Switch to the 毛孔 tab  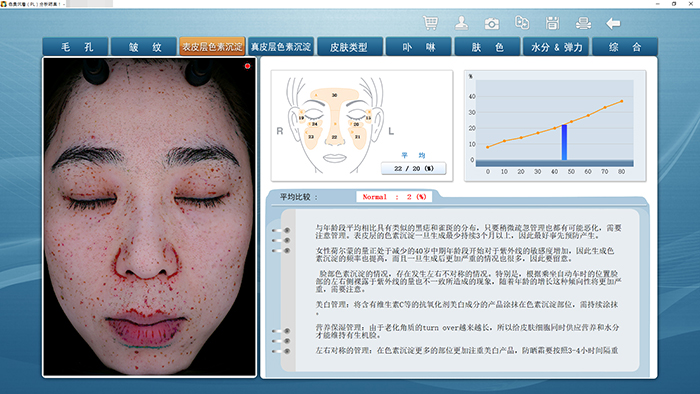point(75,47)
